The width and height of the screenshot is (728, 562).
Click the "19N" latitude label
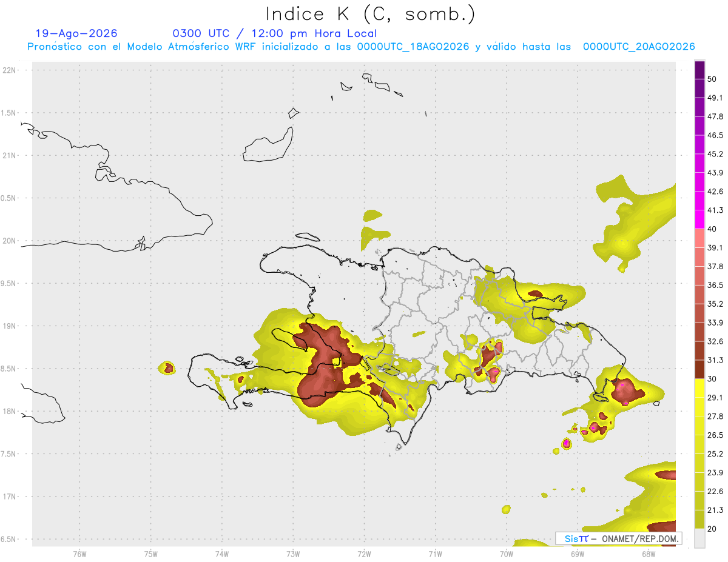tap(9, 326)
